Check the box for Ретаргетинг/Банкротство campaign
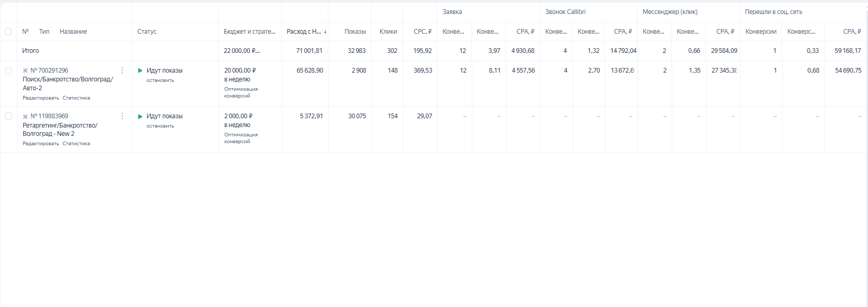The width and height of the screenshot is (868, 307). pyautogui.click(x=8, y=116)
